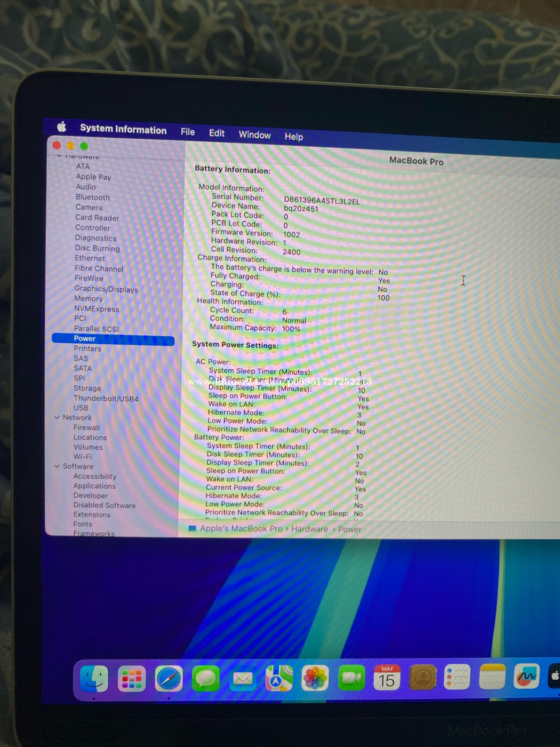
Task: Select Fibre Channel in sidebar
Action: [x=99, y=268]
